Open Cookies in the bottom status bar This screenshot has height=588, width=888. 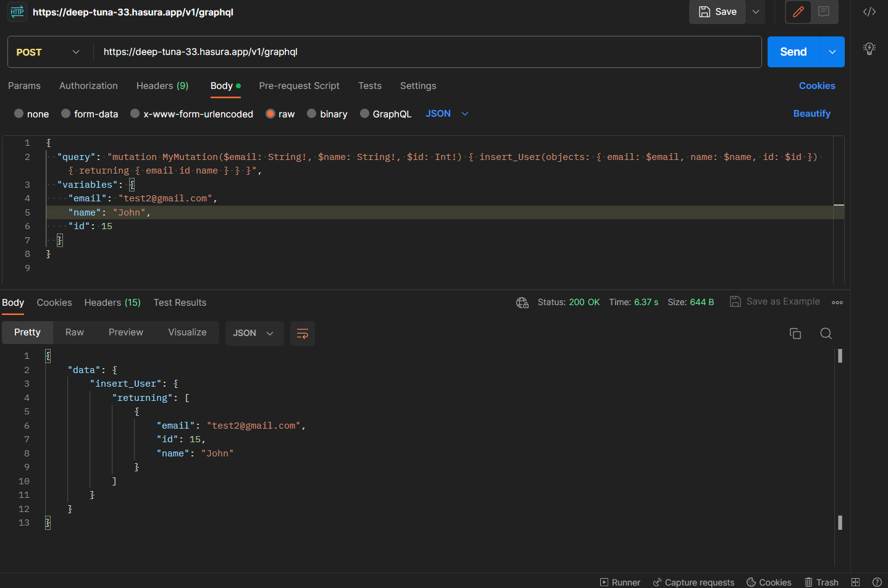click(769, 582)
